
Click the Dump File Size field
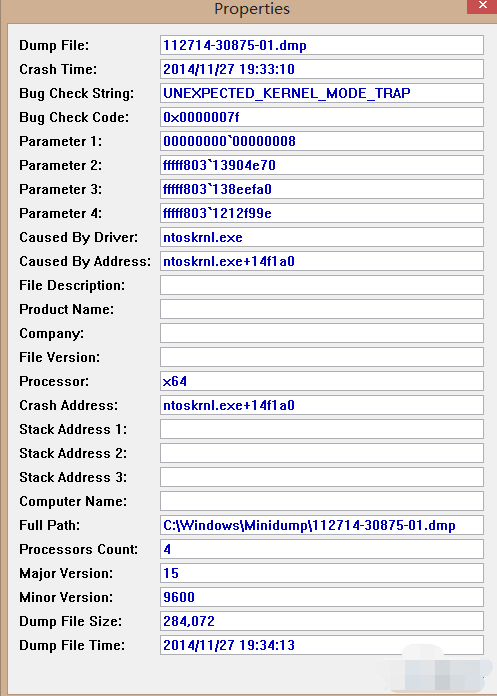[322, 621]
